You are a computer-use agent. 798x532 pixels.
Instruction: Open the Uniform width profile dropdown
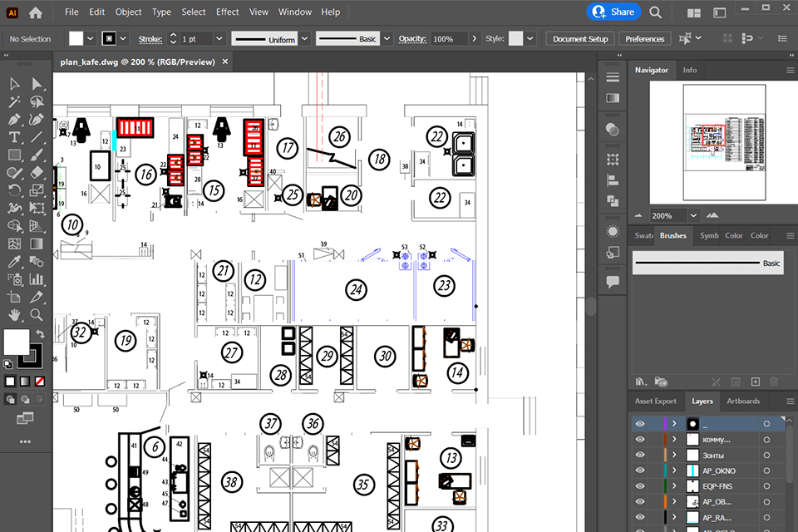pos(305,39)
